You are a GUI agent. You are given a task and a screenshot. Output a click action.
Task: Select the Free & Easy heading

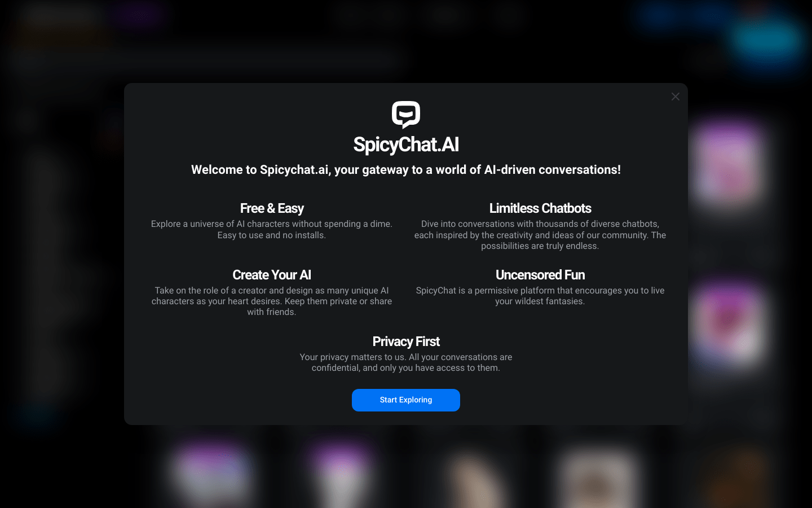click(272, 208)
